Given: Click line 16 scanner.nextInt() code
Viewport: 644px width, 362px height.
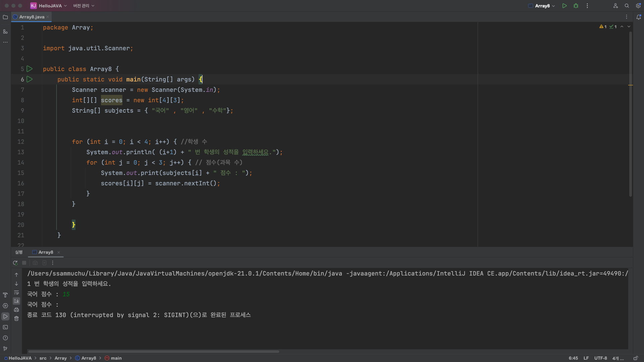Looking at the screenshot, I should (187, 183).
